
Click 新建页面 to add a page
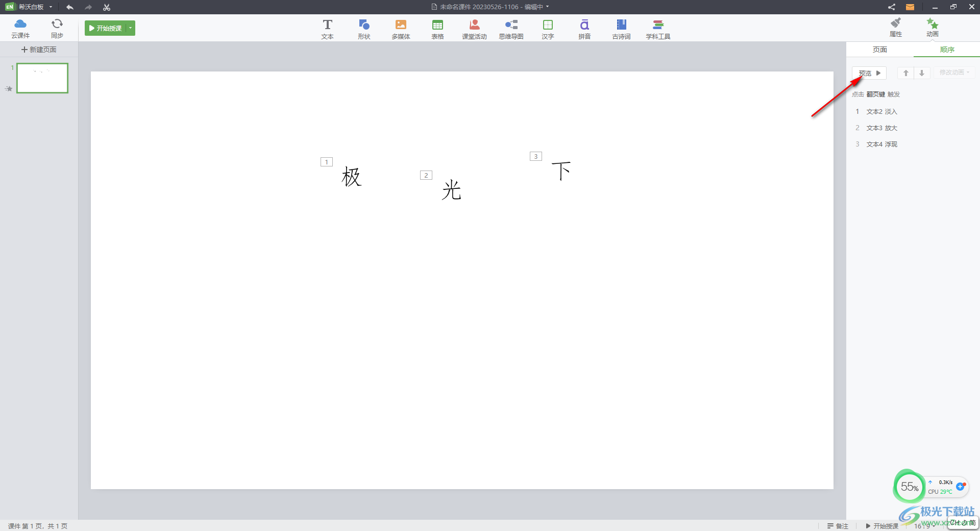click(x=39, y=50)
